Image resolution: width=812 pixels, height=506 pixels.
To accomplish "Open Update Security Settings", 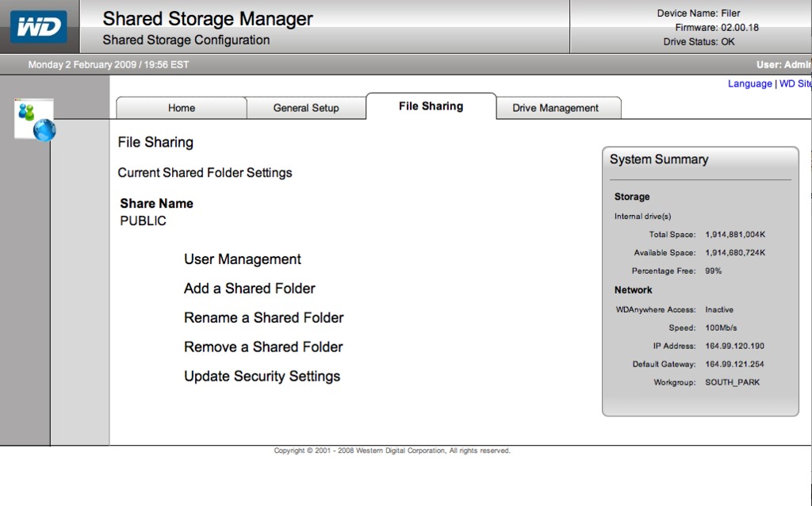I will pos(262,377).
